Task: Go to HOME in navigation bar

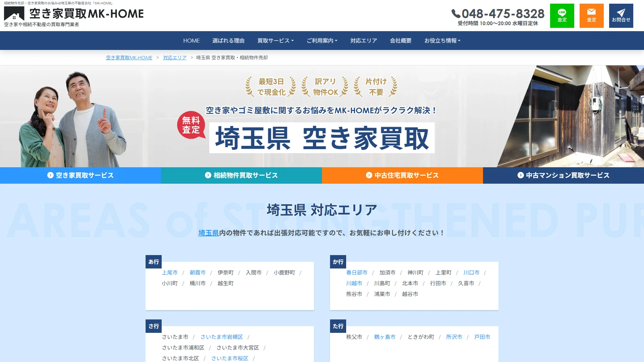Action: (191, 41)
